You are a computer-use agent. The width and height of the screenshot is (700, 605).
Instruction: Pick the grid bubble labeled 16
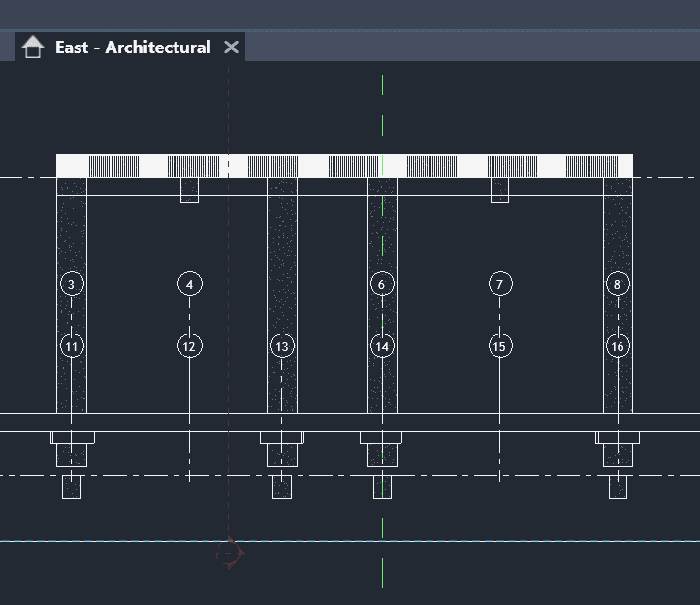pyautogui.click(x=618, y=346)
